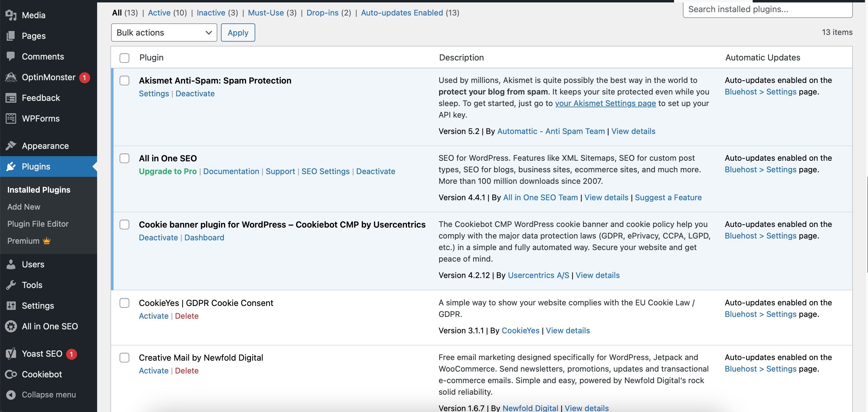The height and width of the screenshot is (412, 868).
Task: Click the Plugins plug icon
Action: (11, 167)
